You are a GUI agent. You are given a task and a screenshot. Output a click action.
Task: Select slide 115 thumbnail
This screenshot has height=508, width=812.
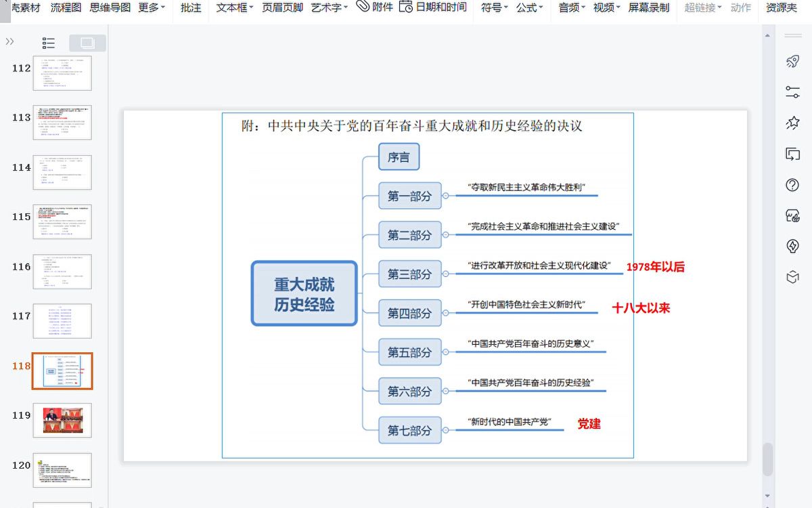pos(62,221)
